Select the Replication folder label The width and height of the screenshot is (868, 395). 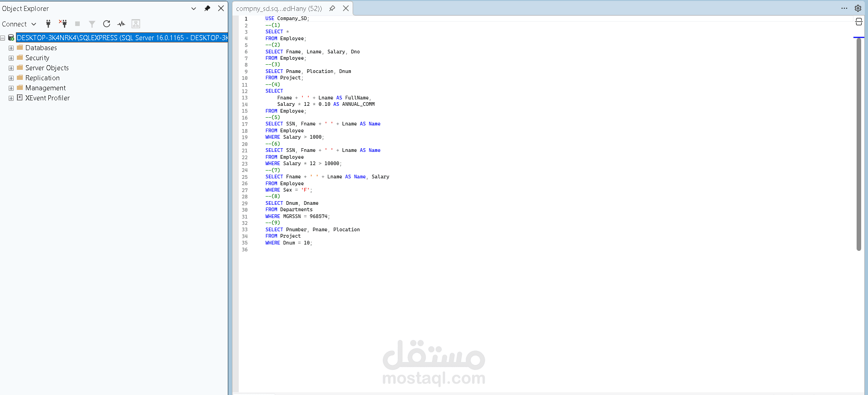pos(42,78)
